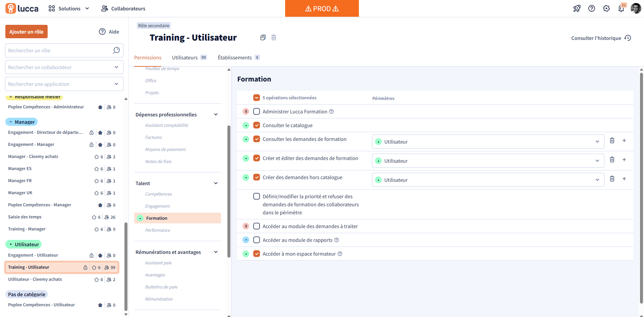Click the applications list scrollbar
644x317 pixels.
229,191
